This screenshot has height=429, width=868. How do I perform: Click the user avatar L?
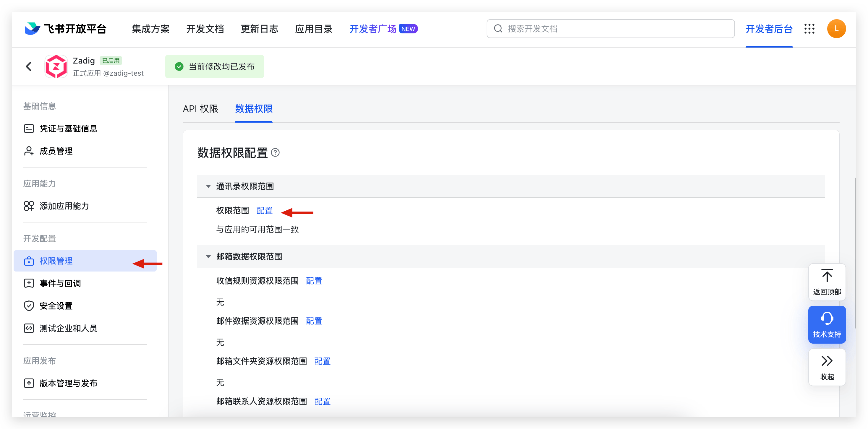[x=836, y=29]
